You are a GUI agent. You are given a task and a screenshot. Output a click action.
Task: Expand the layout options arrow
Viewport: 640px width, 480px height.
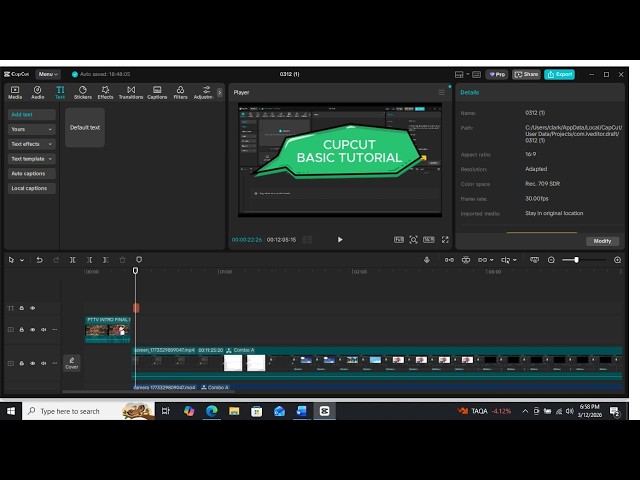click(x=467, y=74)
